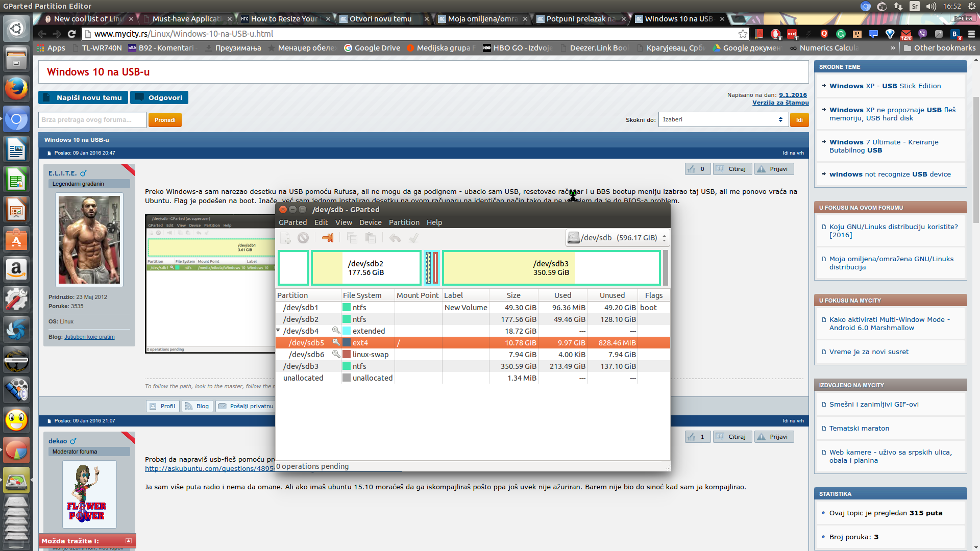Open the Device menu in GParted
The height and width of the screenshot is (551, 980).
tap(370, 222)
